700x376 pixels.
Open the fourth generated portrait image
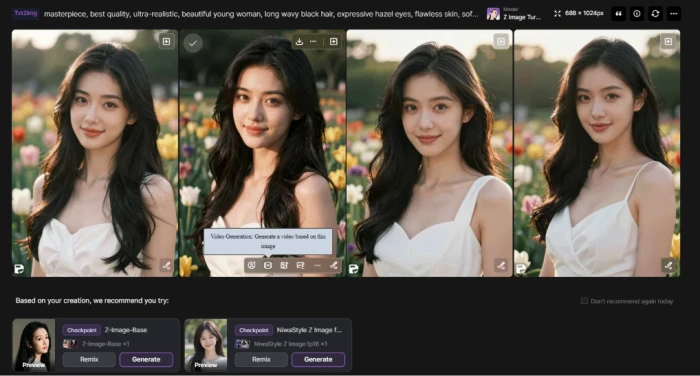597,153
